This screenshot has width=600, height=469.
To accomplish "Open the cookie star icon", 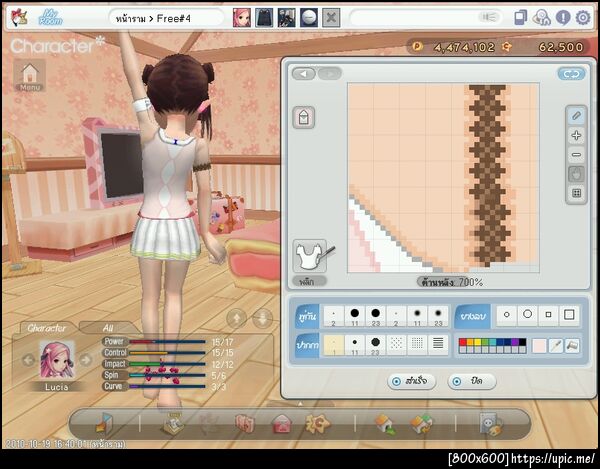I will pos(317,423).
